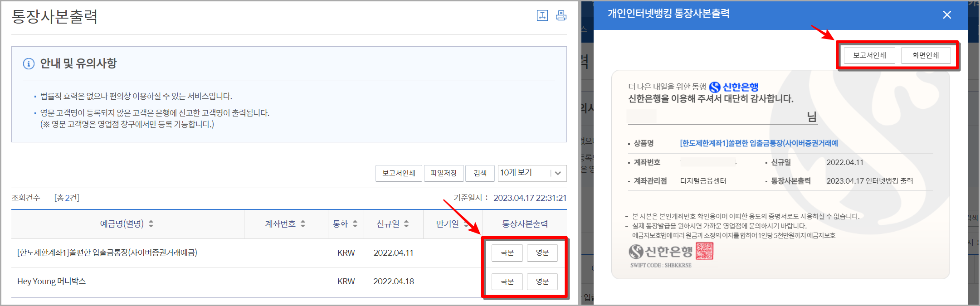
Task: Click the [총 2건] count text
Action: [67, 198]
